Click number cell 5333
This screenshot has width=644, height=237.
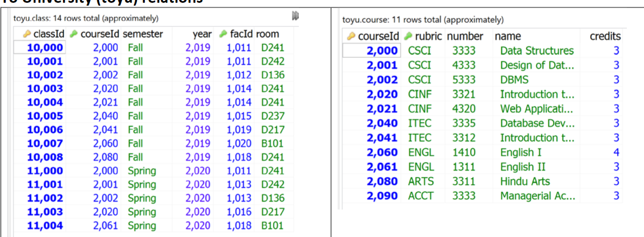pos(464,80)
